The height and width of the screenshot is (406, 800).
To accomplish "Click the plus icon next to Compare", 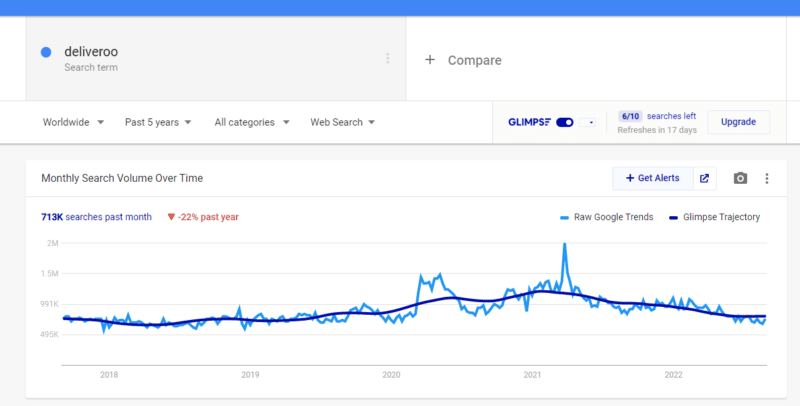I will (430, 60).
